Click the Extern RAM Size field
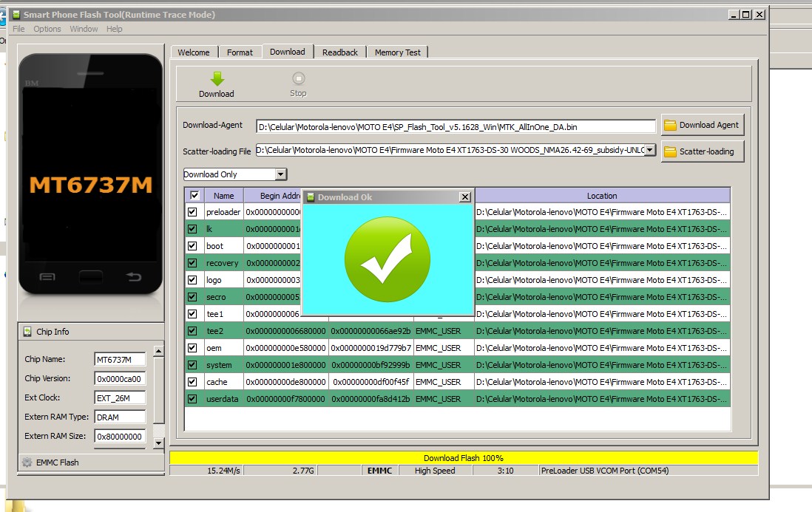This screenshot has width=812, height=512. tap(120, 436)
